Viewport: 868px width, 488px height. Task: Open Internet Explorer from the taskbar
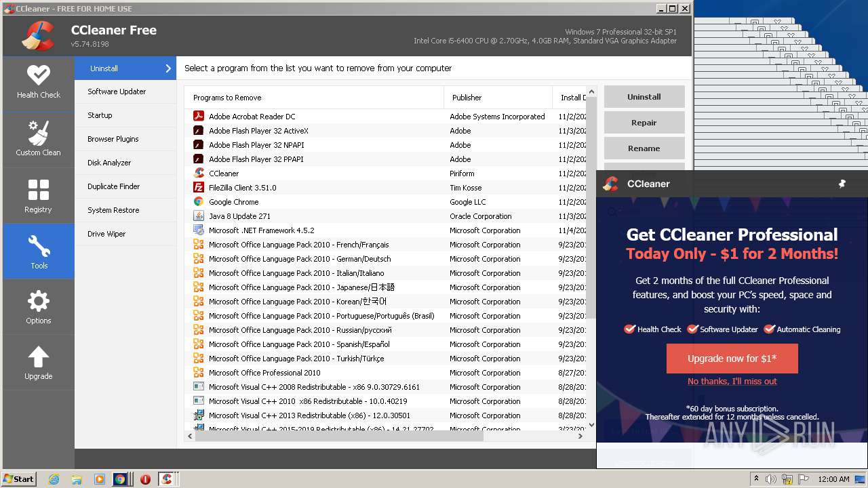54,479
